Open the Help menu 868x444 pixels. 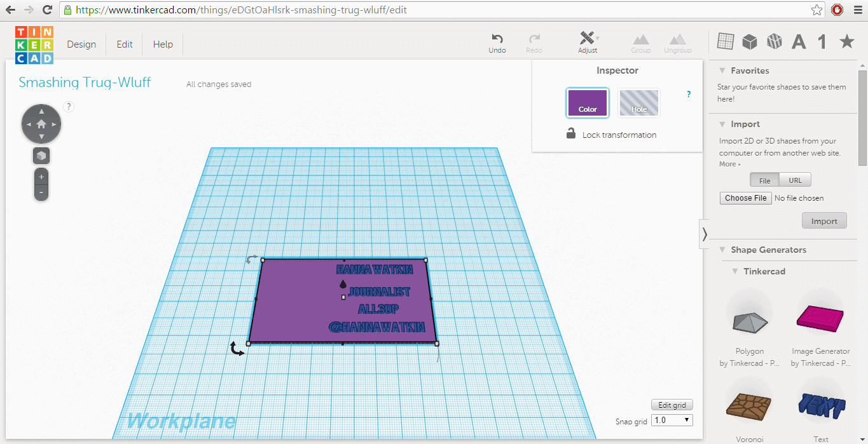point(163,44)
